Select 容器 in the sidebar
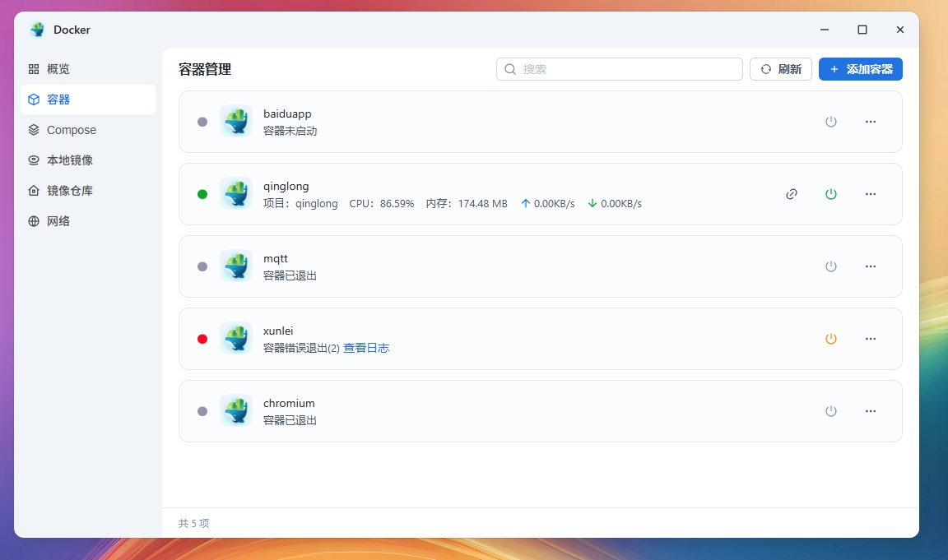 (88, 99)
